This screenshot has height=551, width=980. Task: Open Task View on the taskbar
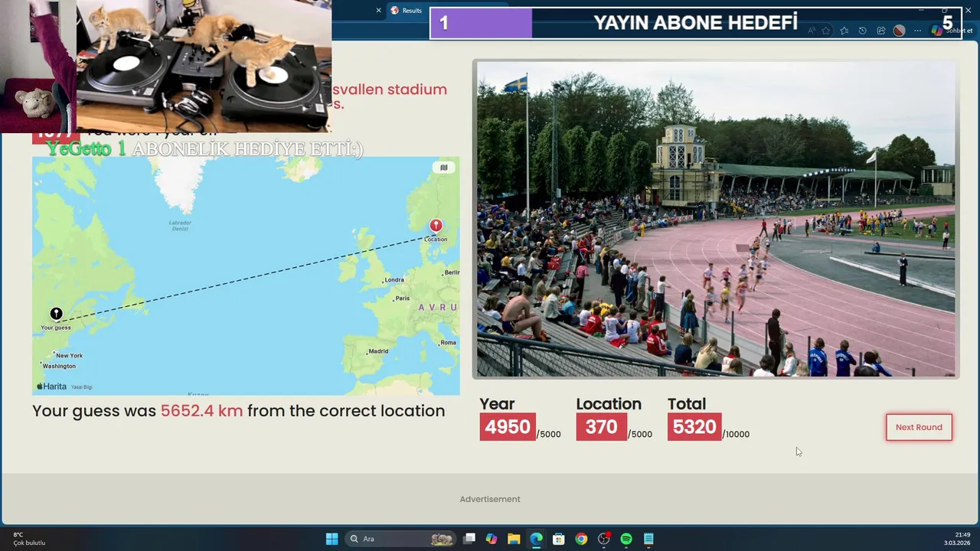469,539
